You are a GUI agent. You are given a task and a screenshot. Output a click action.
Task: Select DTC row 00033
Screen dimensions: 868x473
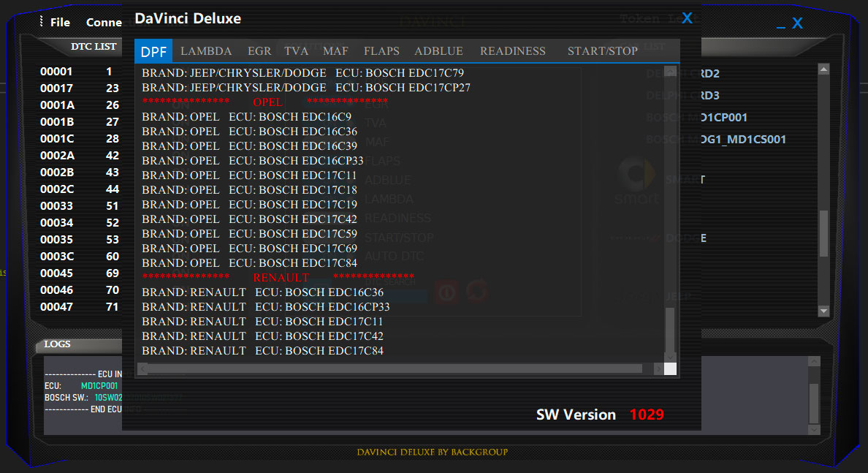coord(80,206)
